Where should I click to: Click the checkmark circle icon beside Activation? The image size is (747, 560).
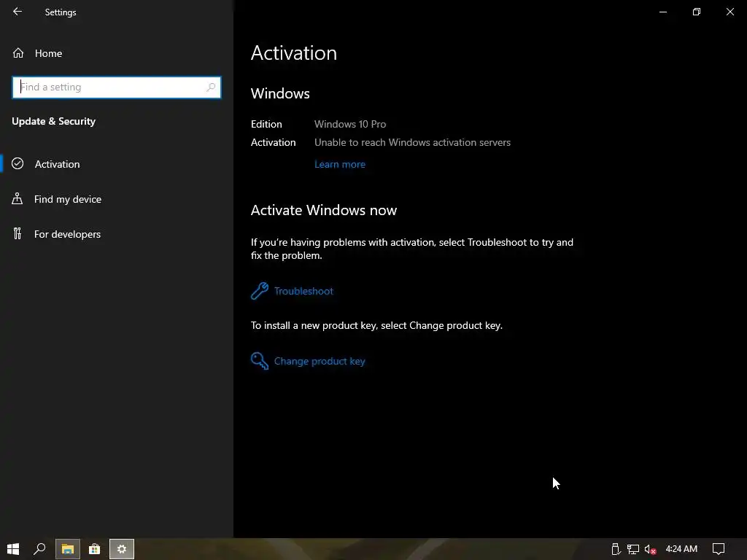18,163
